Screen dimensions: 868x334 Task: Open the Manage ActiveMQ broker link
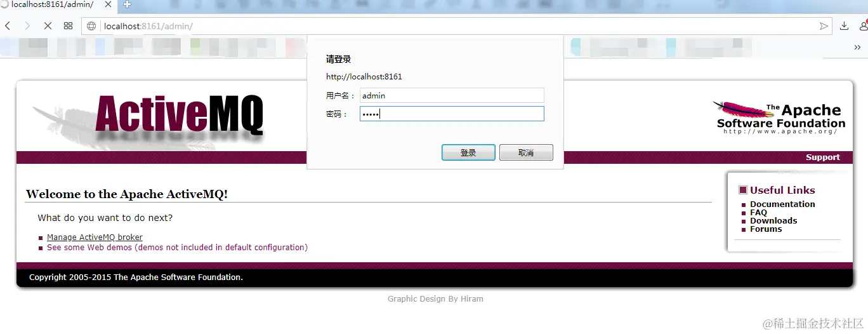(95, 237)
